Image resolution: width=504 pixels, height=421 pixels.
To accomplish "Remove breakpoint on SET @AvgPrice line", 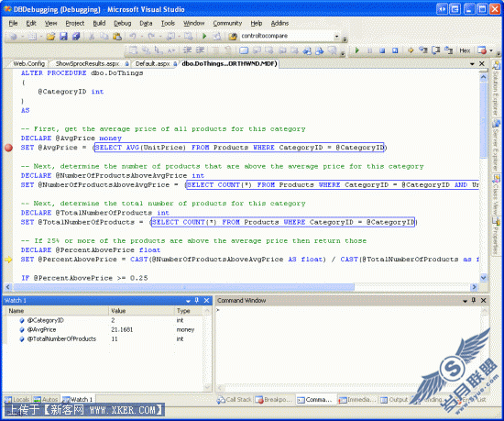I will tap(8, 148).
